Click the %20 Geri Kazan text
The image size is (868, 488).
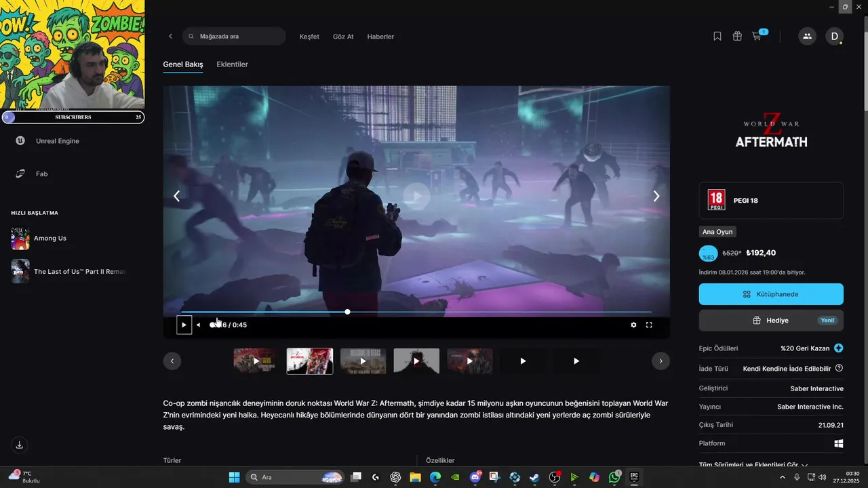(805, 348)
